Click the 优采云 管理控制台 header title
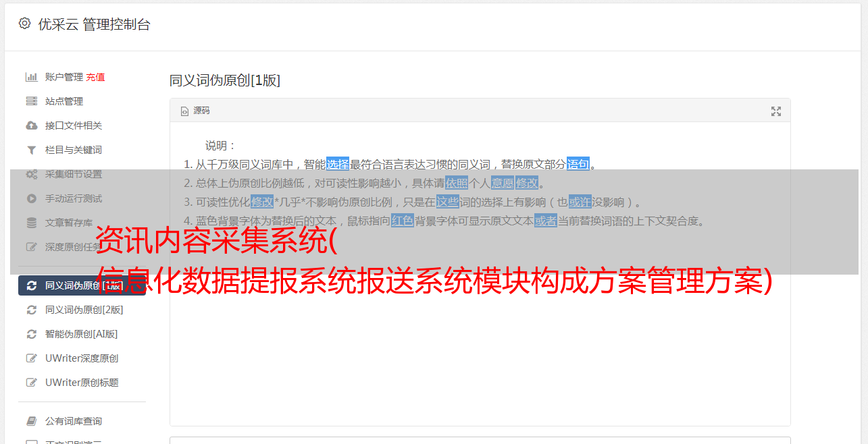Screen dimensions: 868x444 94,24
